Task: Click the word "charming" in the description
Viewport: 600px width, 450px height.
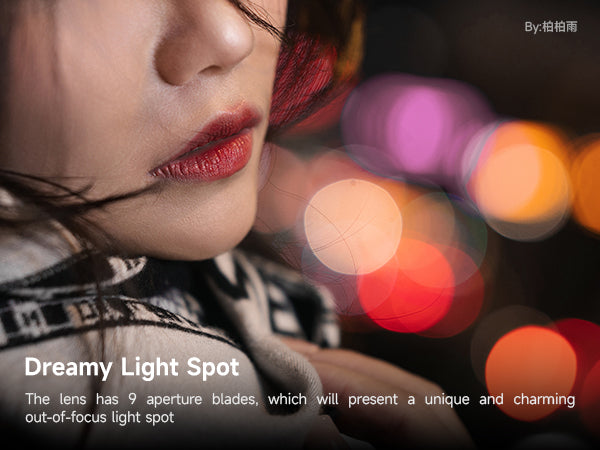Action: [x=544, y=399]
